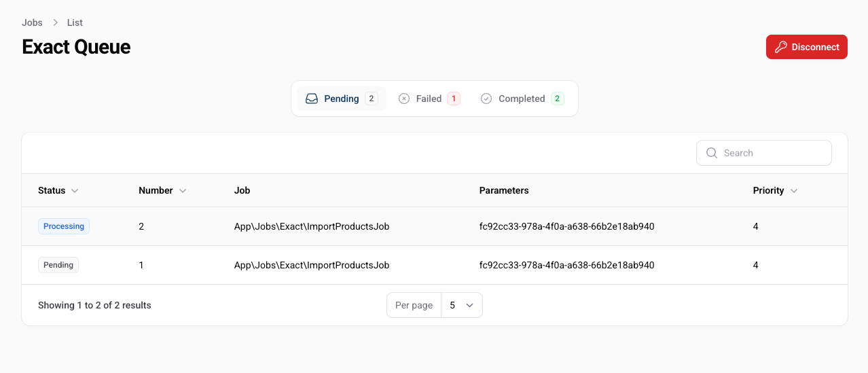Click the Completed count badge 2

coord(558,99)
